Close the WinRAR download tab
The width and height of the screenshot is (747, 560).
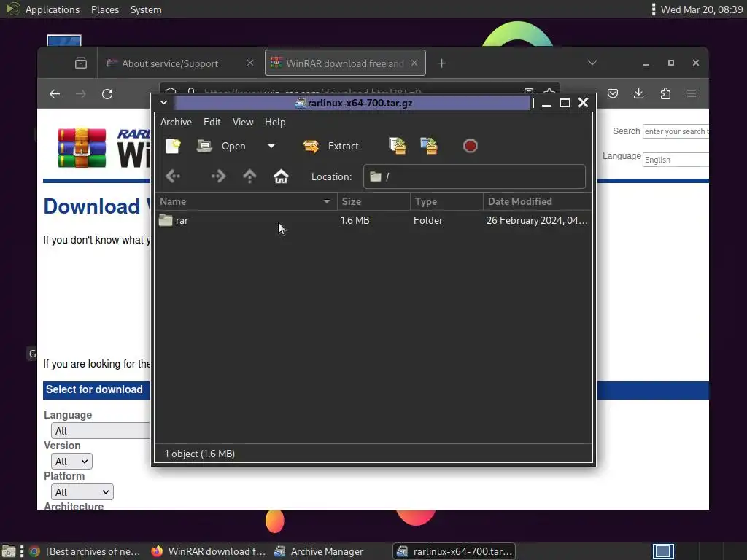click(x=414, y=63)
